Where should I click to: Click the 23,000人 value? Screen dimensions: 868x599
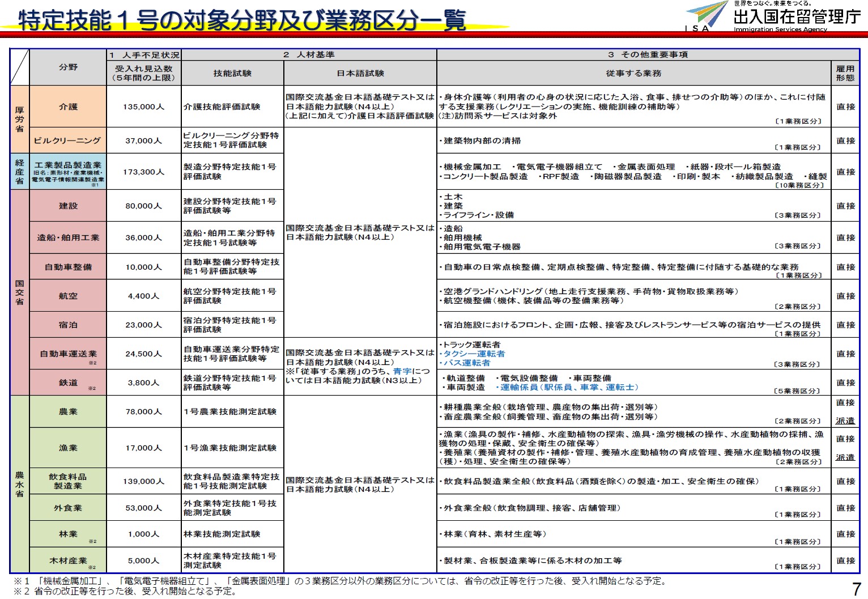[144, 325]
